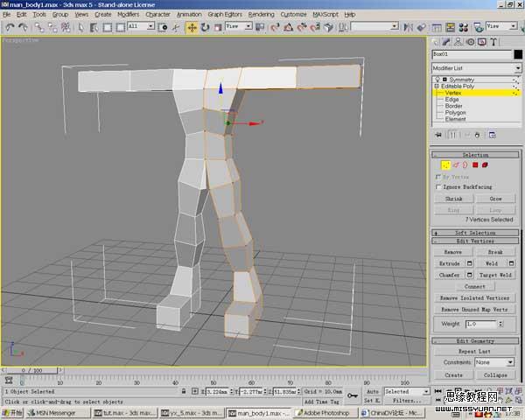Activate Polygon sub-object red square icon
Screen dimensions: 525x420
click(475, 164)
